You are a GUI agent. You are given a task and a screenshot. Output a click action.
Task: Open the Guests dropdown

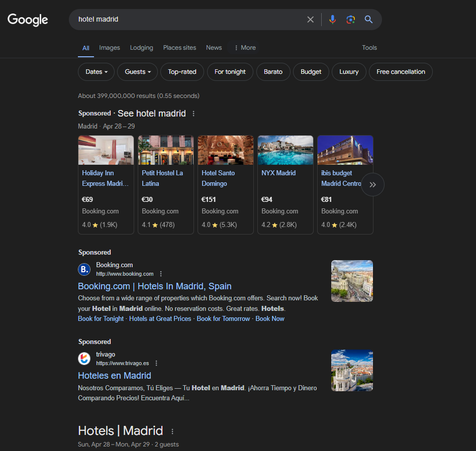click(x=137, y=72)
